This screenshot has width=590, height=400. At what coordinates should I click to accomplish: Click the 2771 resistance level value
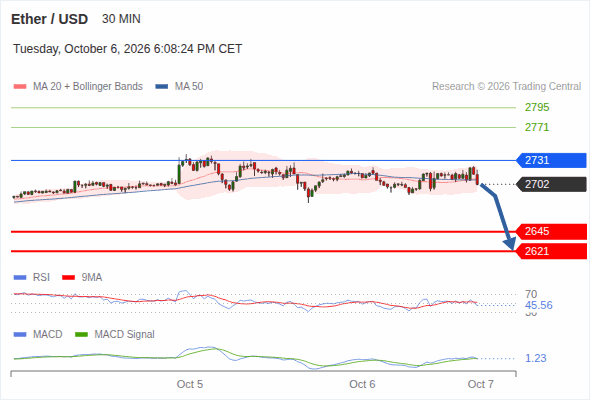point(537,127)
